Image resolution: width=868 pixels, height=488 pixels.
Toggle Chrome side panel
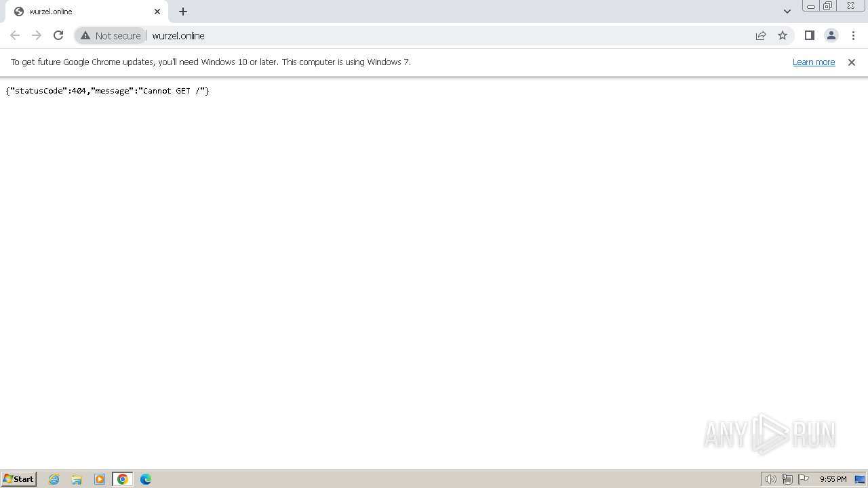tap(809, 35)
